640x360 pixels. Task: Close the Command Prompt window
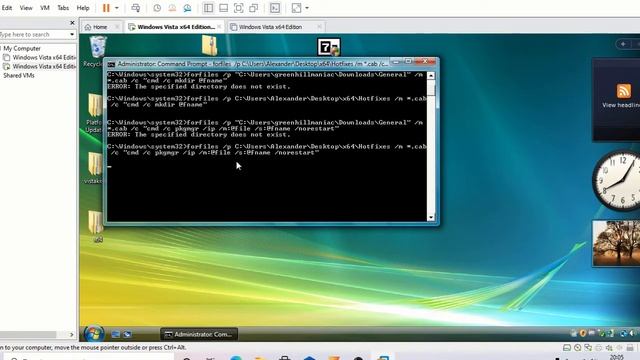[x=426, y=62]
